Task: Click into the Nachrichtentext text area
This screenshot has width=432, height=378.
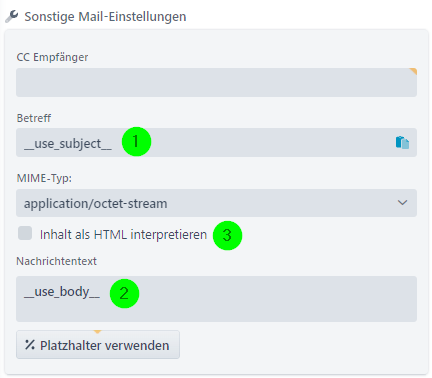Action: pyautogui.click(x=216, y=299)
